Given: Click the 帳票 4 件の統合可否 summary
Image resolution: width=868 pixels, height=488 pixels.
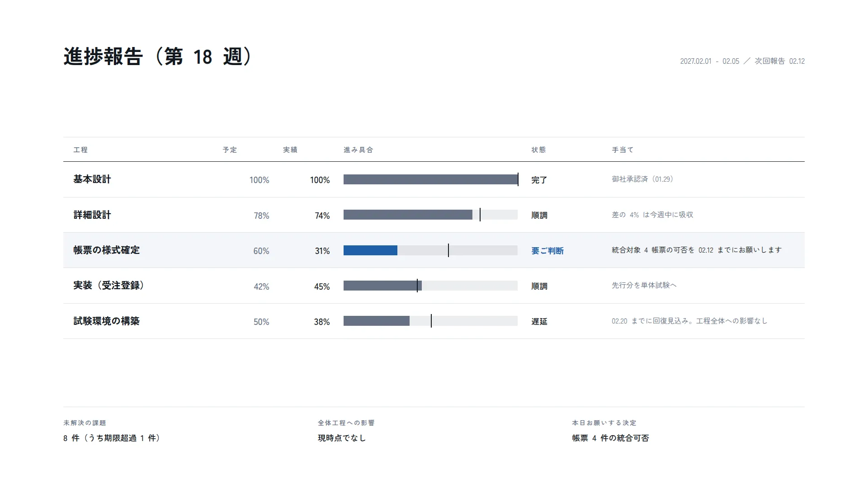Looking at the screenshot, I should click(x=610, y=438).
